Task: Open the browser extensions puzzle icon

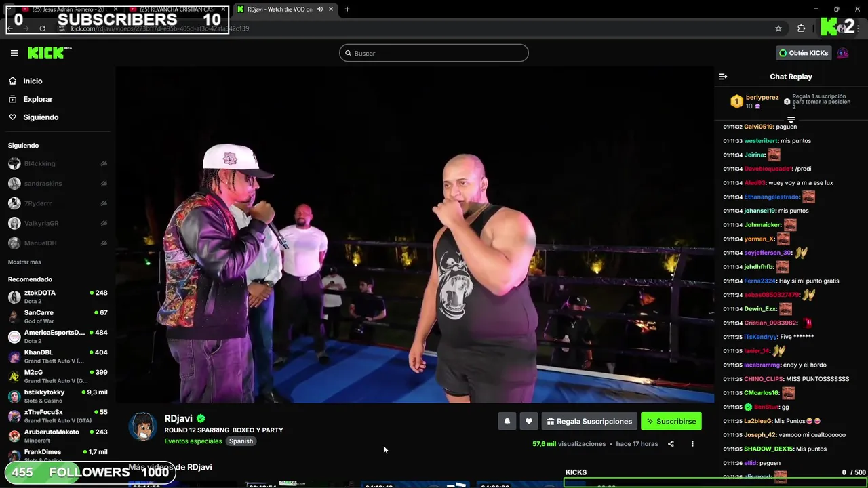Action: point(802,28)
